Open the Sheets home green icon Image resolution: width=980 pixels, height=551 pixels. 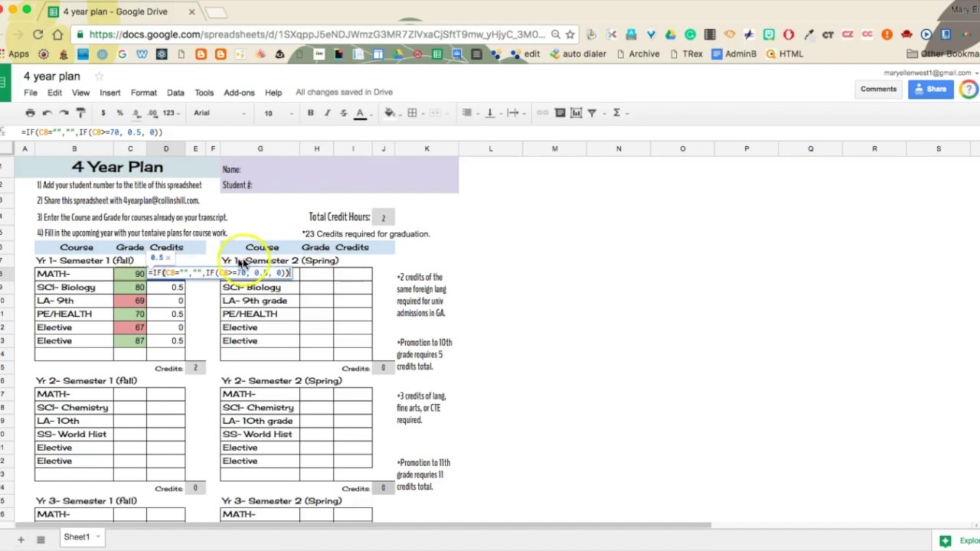[5, 83]
